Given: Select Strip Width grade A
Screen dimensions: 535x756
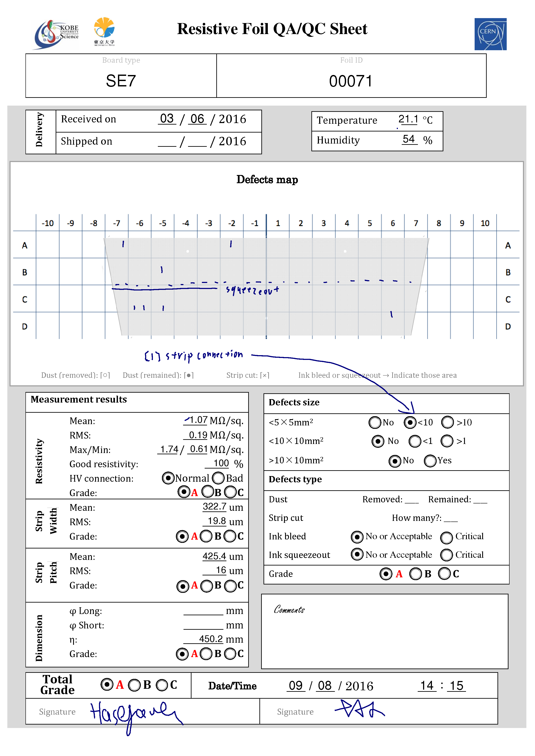Looking at the screenshot, I should [182, 536].
